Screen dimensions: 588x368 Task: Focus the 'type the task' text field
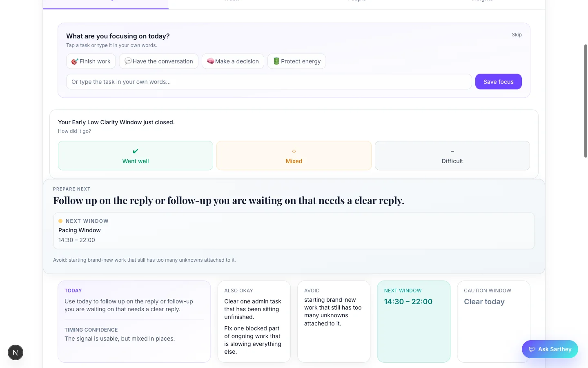[269, 82]
